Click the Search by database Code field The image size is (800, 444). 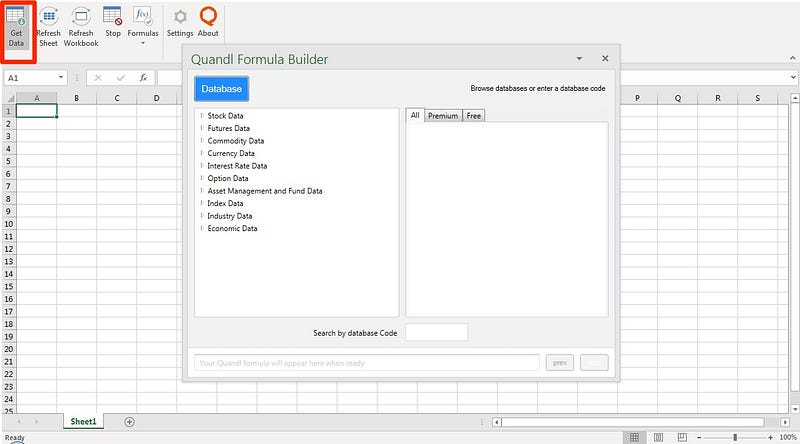pos(436,332)
